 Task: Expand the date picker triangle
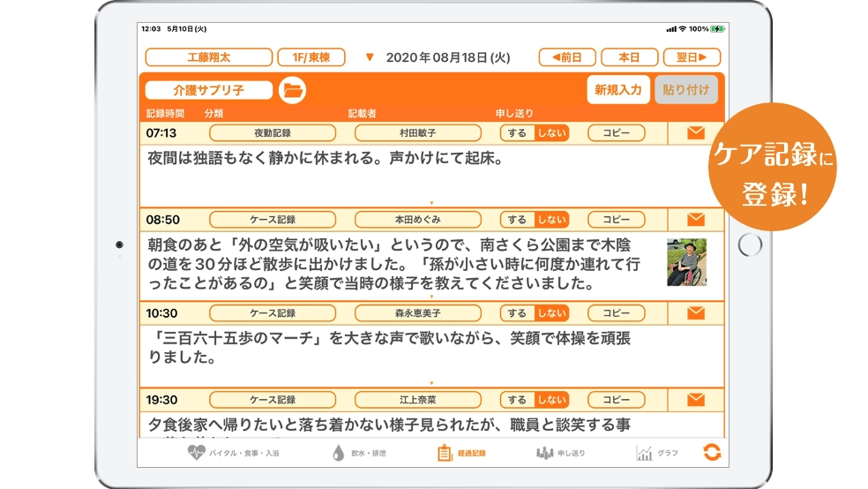[x=370, y=58]
